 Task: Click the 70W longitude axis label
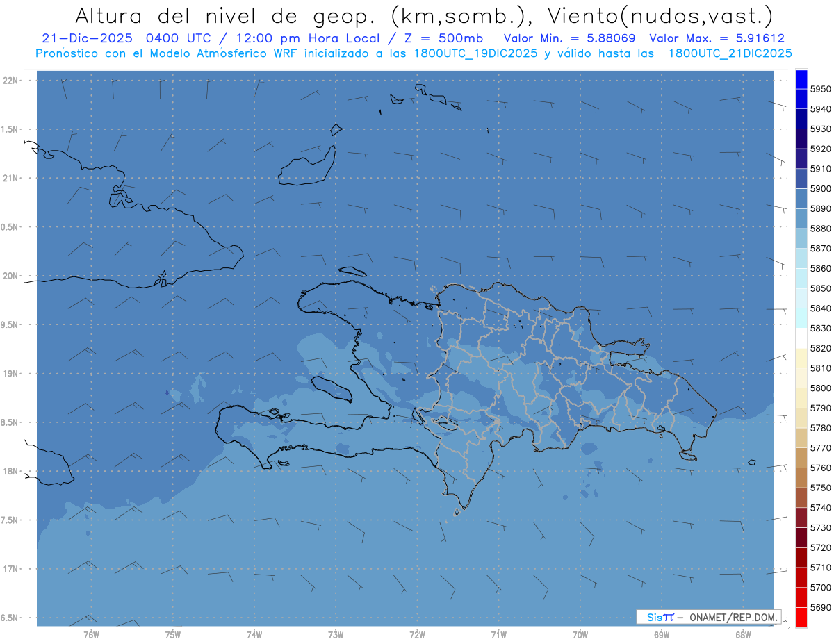580,635
